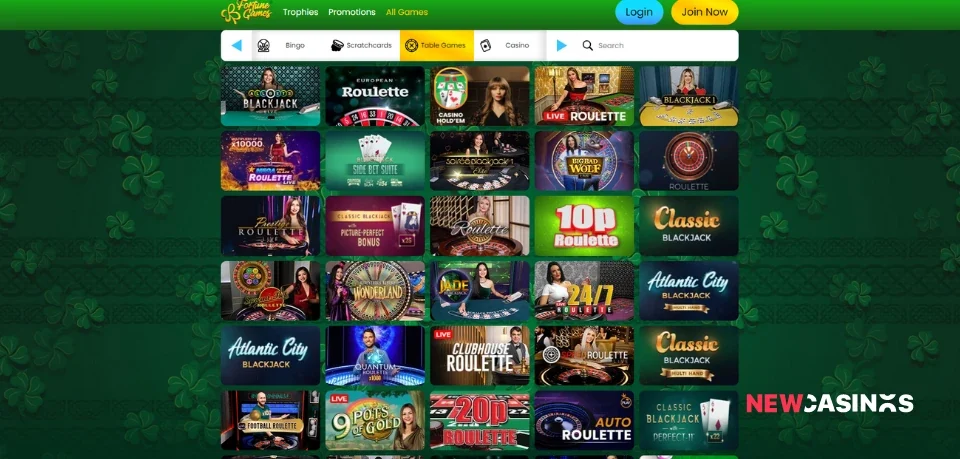Select the Casino cards icon
960x459 pixels.
click(x=486, y=45)
